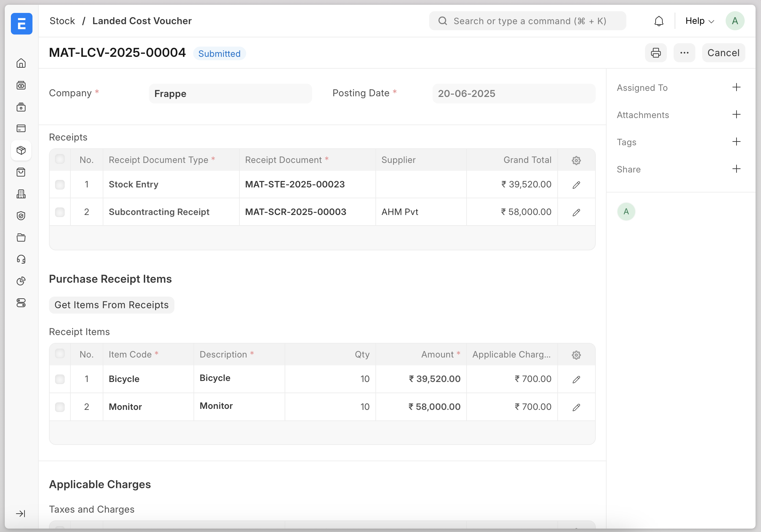The width and height of the screenshot is (761, 532).
Task: Click receipt document MAT-STE-2025-00023
Action: point(307,184)
